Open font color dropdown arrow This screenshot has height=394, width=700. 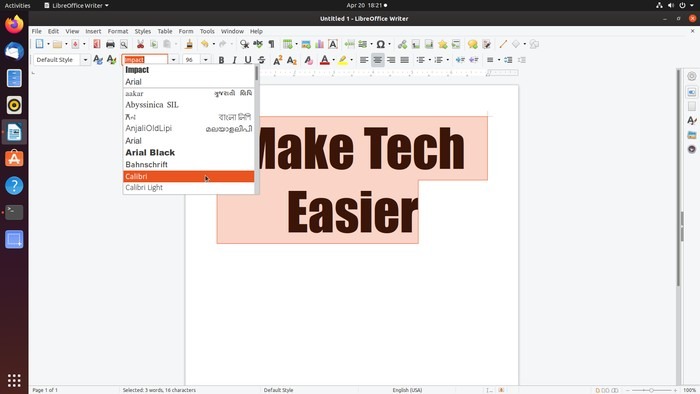[333, 60]
